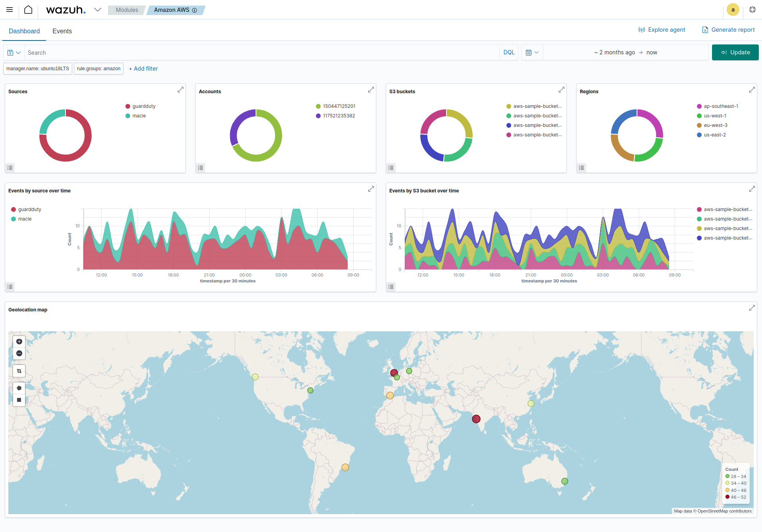
Task: Click Add filter
Action: click(x=143, y=69)
